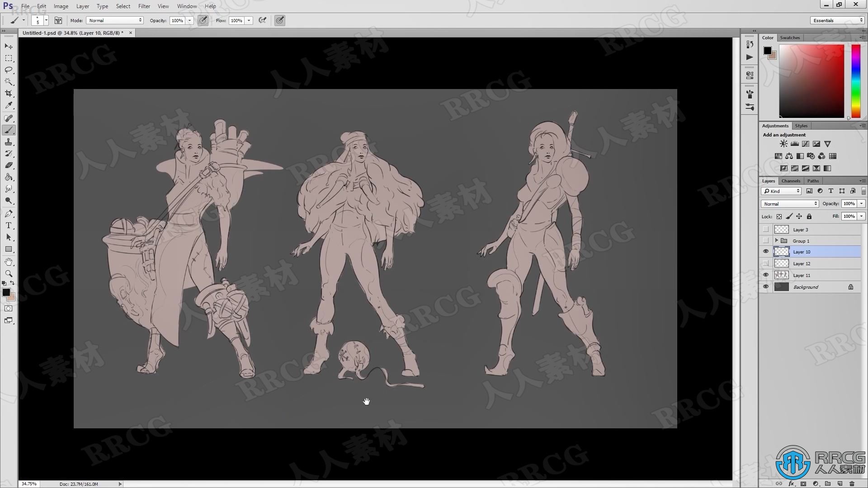Select the Paint Bucket tool

9,177
